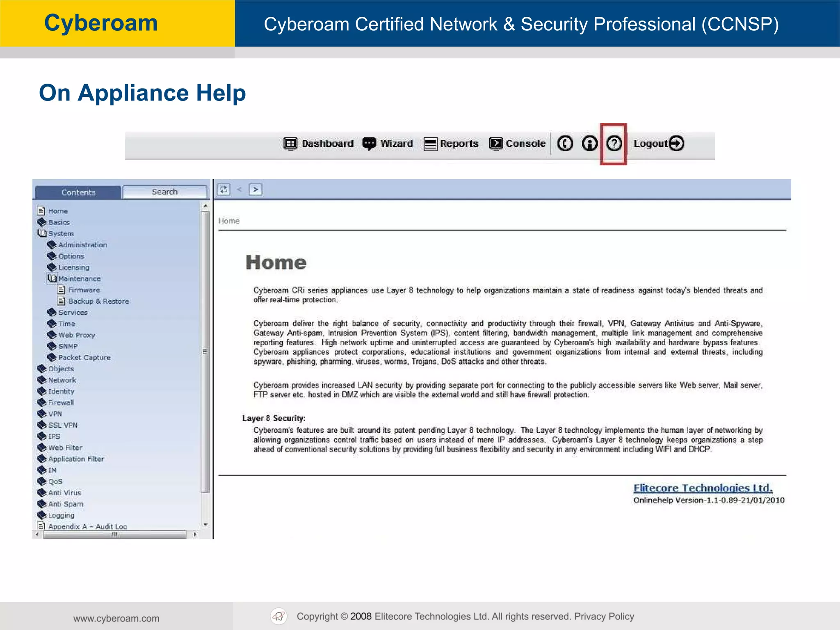The height and width of the screenshot is (630, 840).
Task: Switch to the Contents tab
Action: coord(78,192)
